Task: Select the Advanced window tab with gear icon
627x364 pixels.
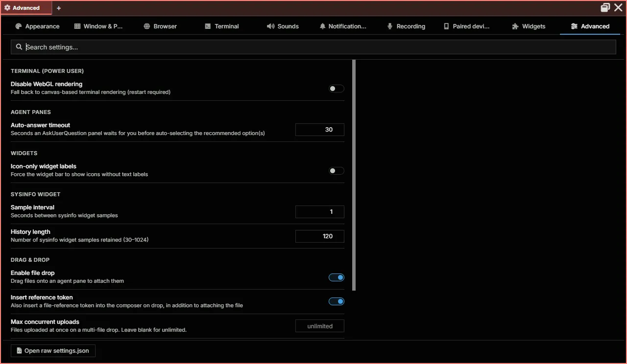Action: [x=26, y=8]
